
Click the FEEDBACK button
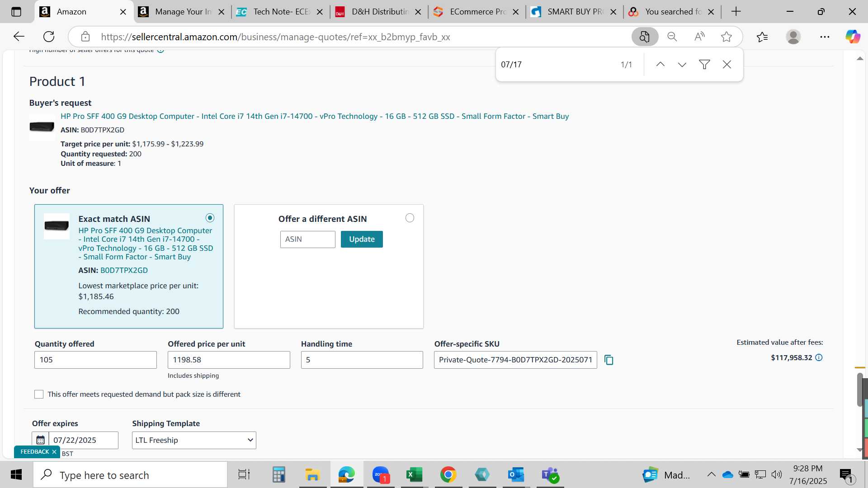pos(34,451)
